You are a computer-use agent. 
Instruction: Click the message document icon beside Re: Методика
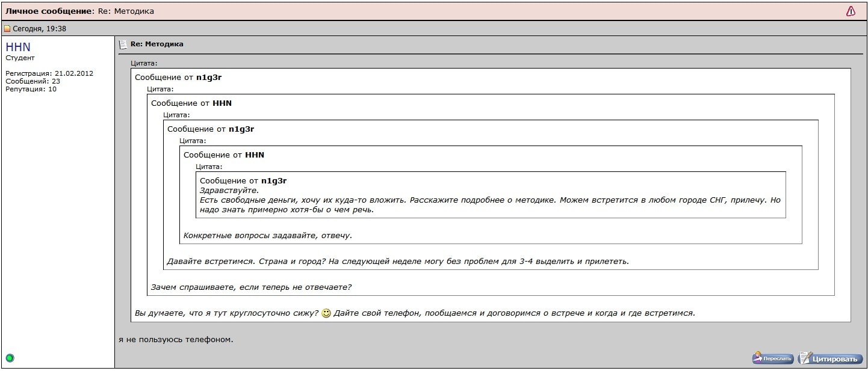point(123,44)
